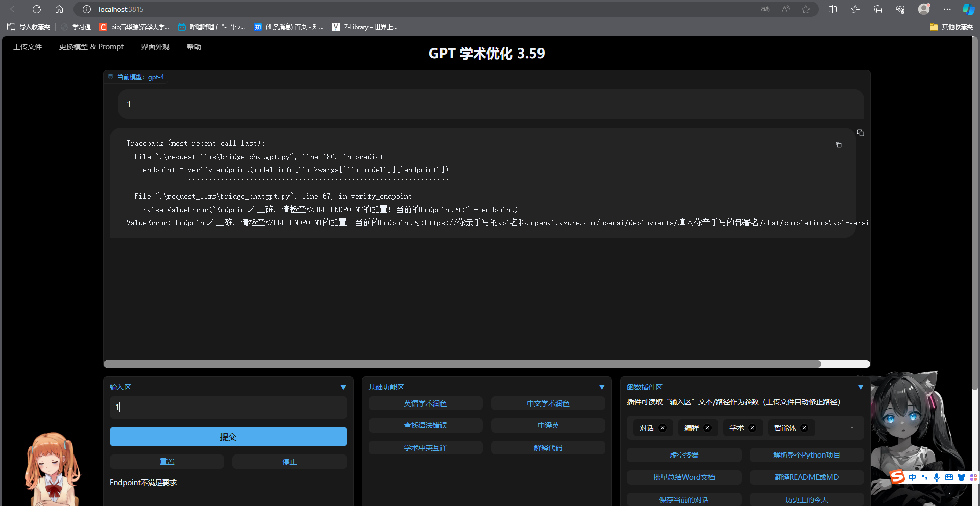
Task: Select the microphone icon on Sogou input bar
Action: [x=936, y=477]
